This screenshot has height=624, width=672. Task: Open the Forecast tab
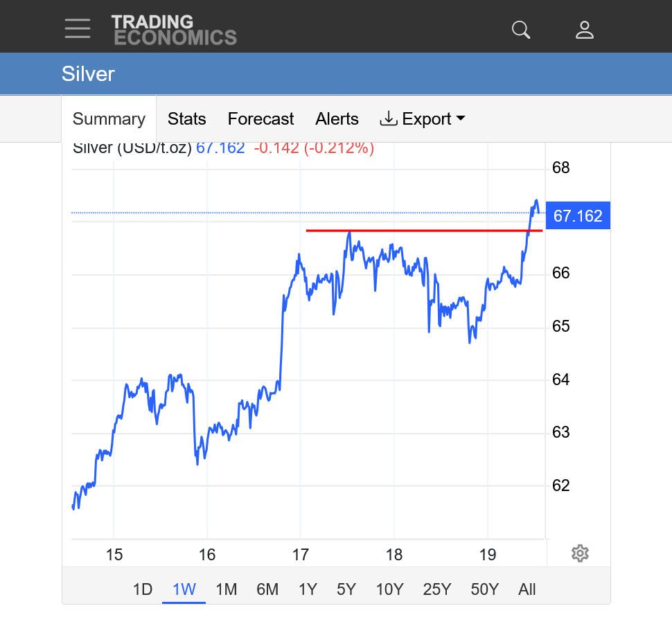point(260,119)
